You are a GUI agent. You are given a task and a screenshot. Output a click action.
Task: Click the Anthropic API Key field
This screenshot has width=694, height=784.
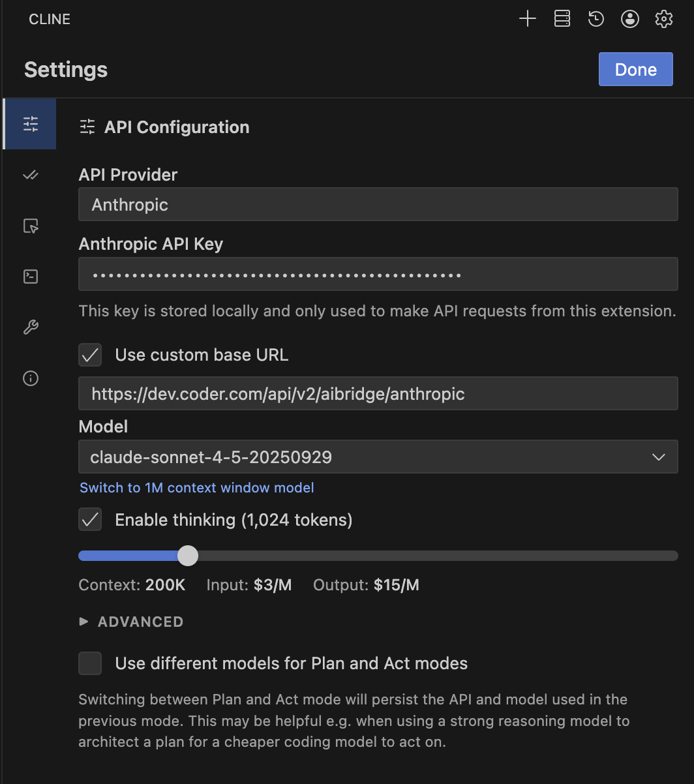[378, 274]
